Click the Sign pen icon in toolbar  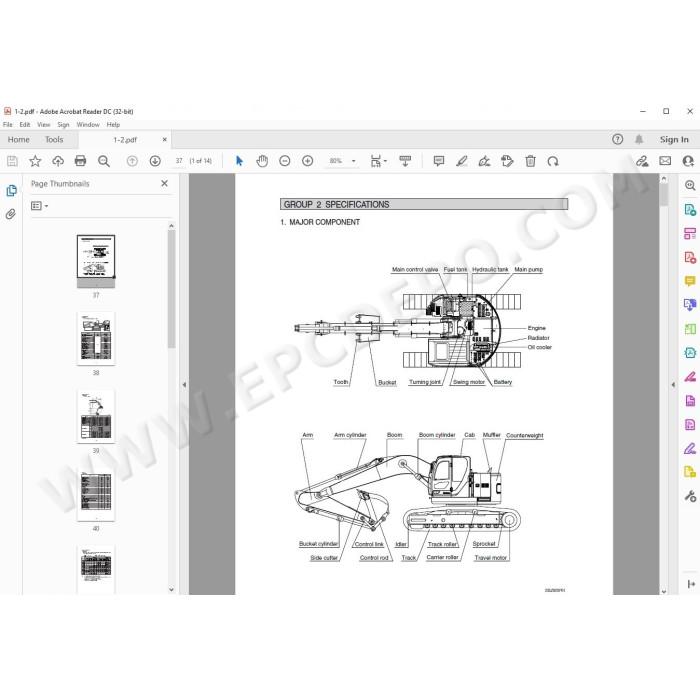(484, 161)
